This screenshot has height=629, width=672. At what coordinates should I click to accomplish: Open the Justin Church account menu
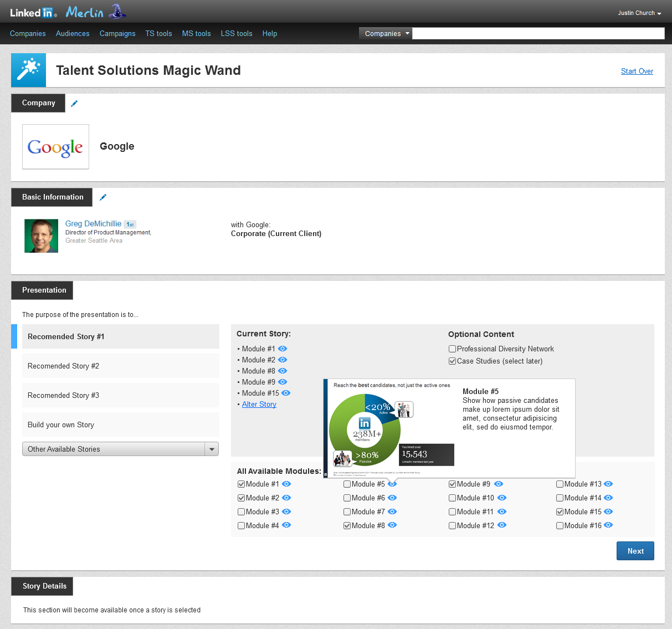[x=639, y=13]
